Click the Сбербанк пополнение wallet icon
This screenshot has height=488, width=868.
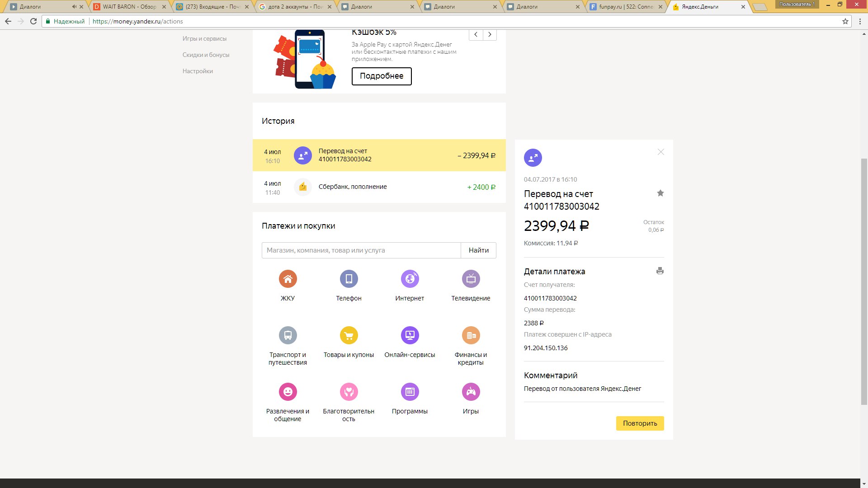[x=303, y=187]
